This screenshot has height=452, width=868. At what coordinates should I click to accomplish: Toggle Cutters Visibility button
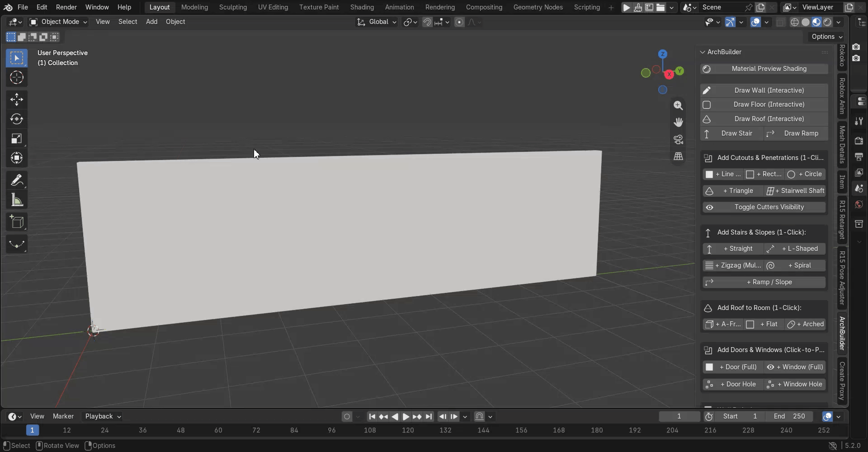[x=764, y=207]
